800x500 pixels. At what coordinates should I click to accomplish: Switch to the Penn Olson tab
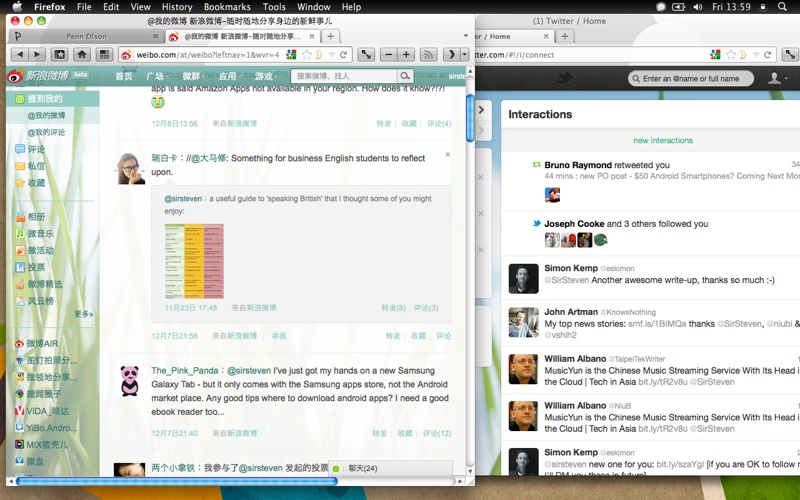click(x=86, y=36)
